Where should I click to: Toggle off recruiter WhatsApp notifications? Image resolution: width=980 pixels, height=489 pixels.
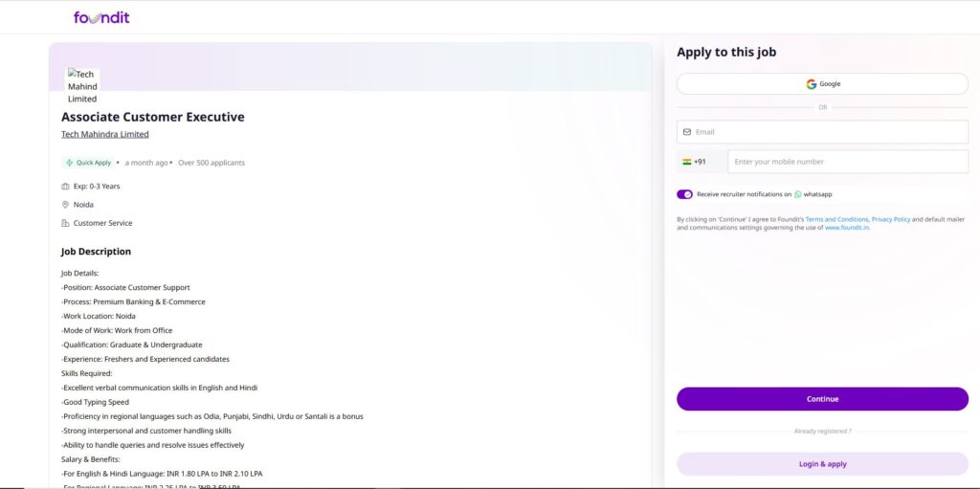[x=684, y=194]
